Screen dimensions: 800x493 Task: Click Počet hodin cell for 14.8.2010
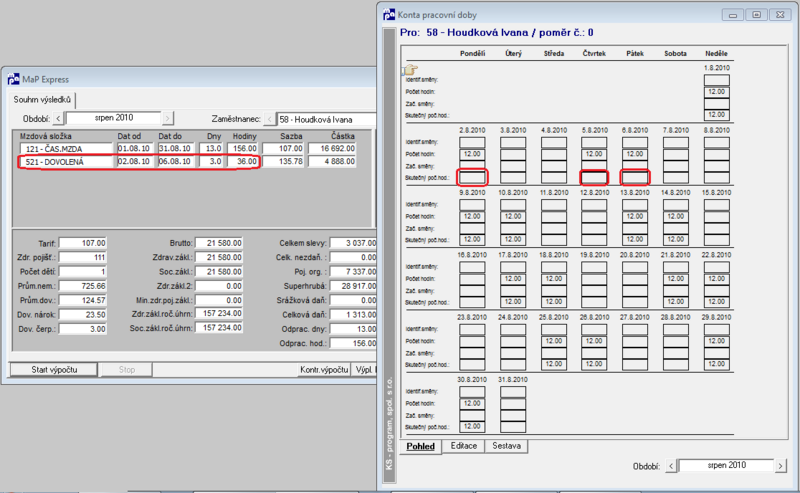pyautogui.click(x=676, y=216)
